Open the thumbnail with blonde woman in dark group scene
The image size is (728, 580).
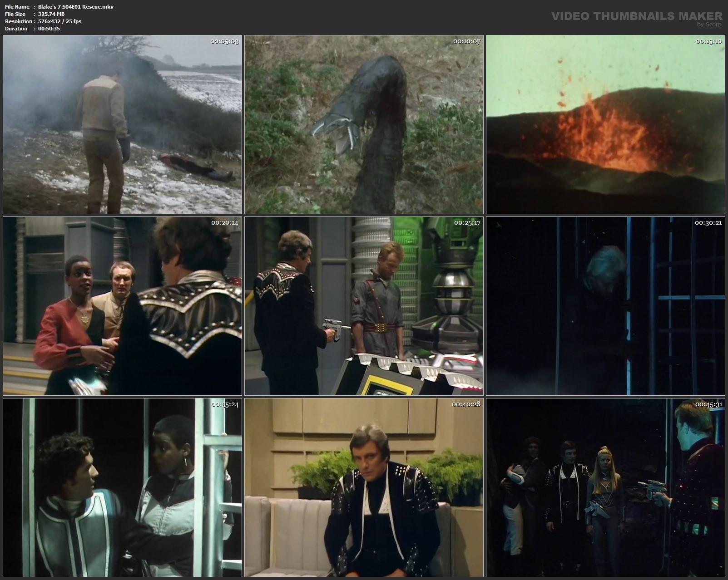(x=605, y=487)
